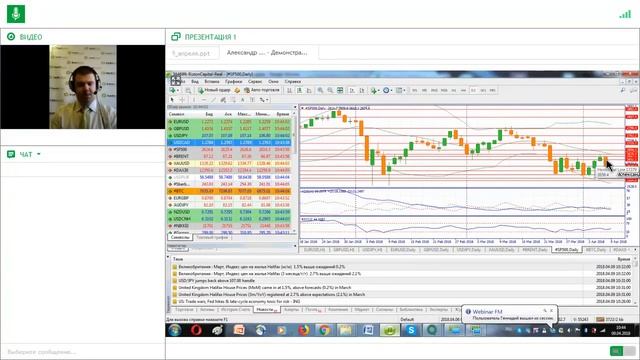Click the zoom in magnifier icon
Image resolution: width=640 pixels, height=360 pixels.
click(320, 91)
